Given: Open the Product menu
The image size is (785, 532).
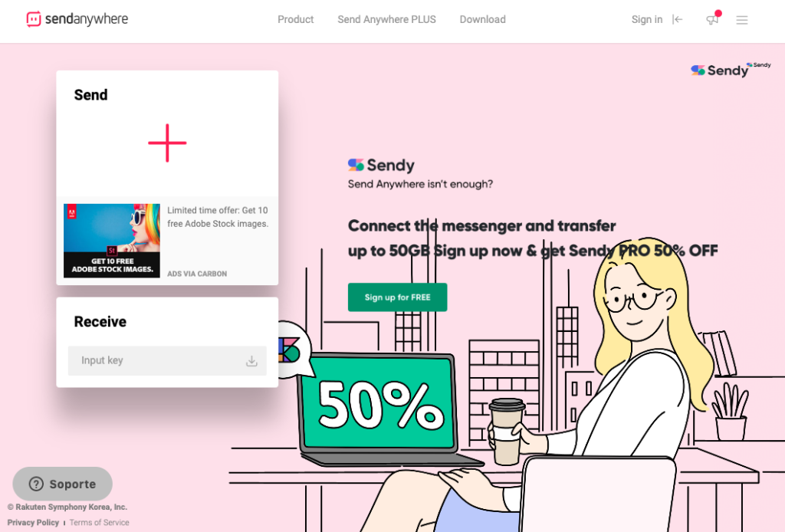Looking at the screenshot, I should [x=295, y=19].
